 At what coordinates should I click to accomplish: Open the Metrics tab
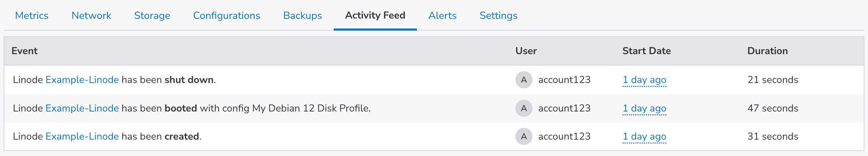tap(32, 16)
